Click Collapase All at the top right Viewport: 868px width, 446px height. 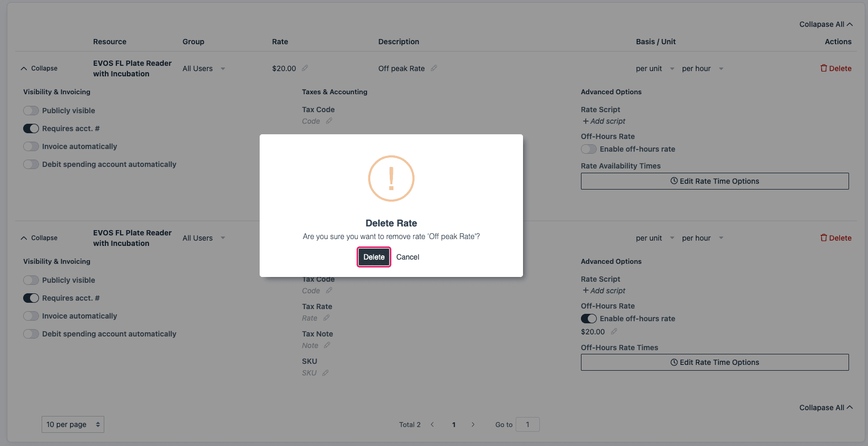click(x=825, y=24)
